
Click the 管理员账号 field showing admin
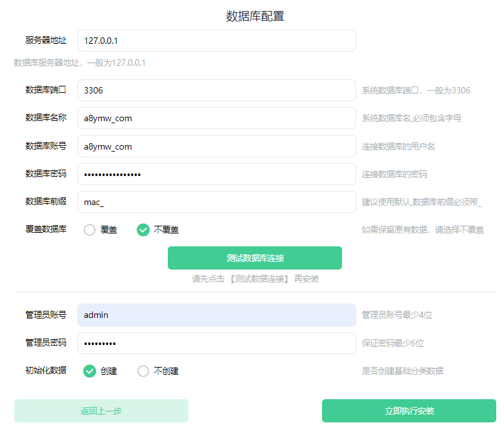[217, 315]
